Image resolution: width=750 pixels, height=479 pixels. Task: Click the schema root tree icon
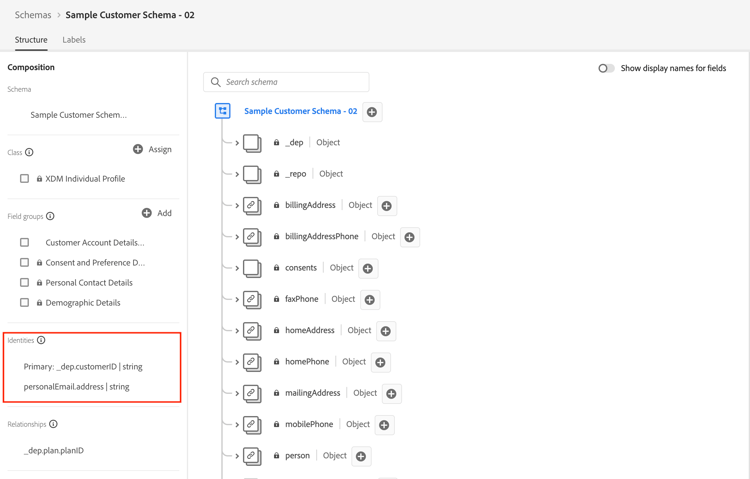222,111
